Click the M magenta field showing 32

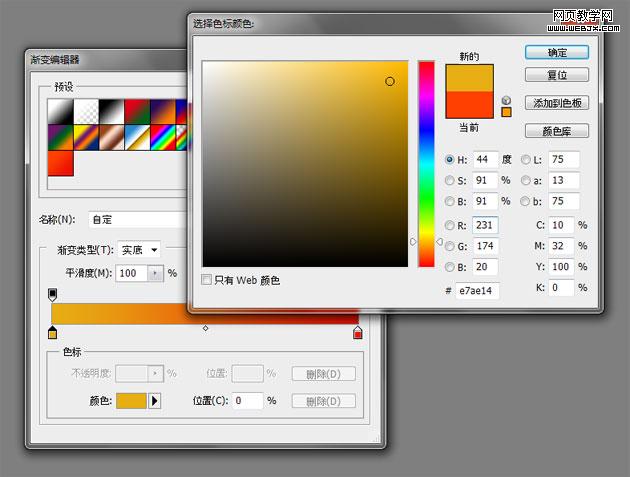(x=561, y=246)
